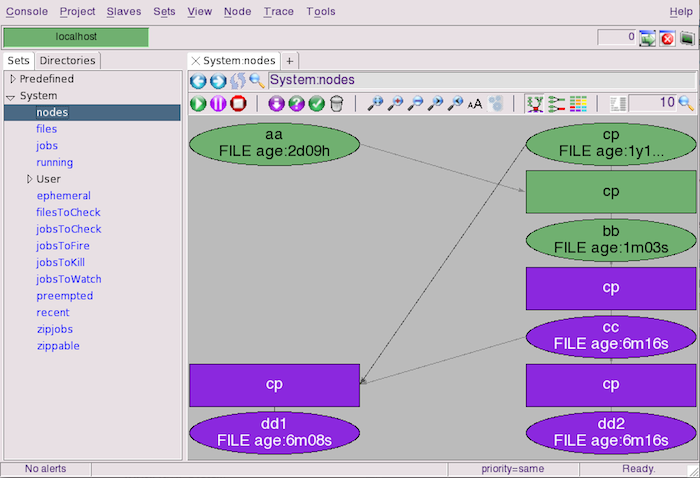Image resolution: width=700 pixels, height=478 pixels.
Task: Toggle the colored grid table view
Action: pos(578,104)
